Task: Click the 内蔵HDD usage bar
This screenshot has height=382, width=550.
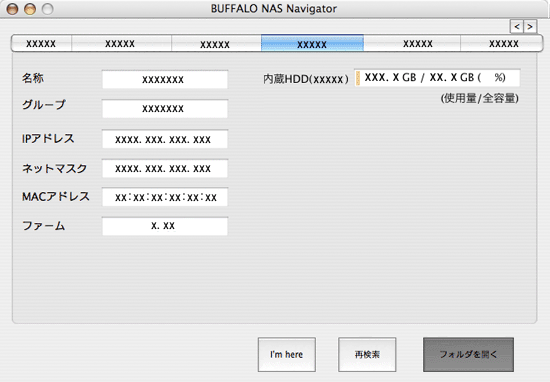Action: pyautogui.click(x=437, y=78)
